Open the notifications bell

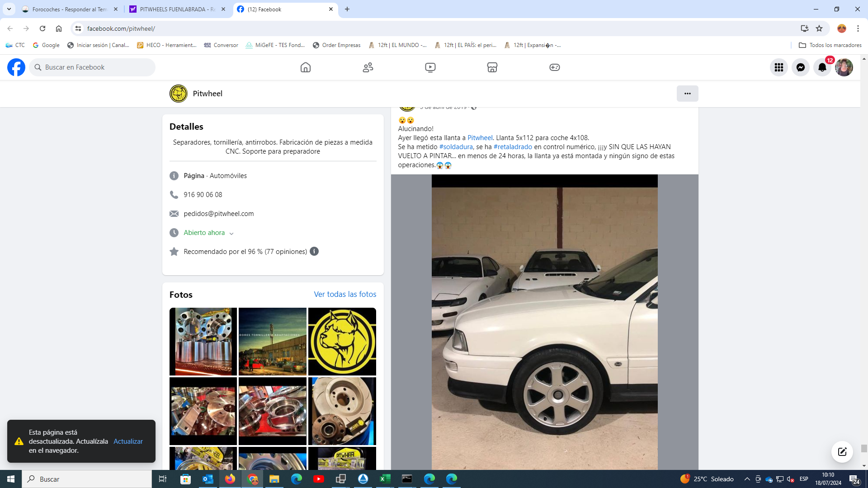click(x=822, y=67)
